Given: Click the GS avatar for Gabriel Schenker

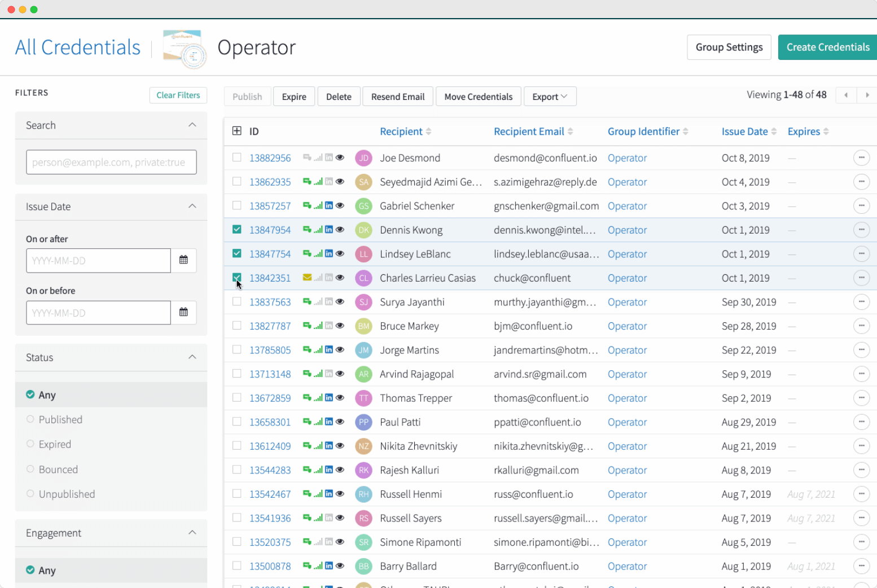Looking at the screenshot, I should [x=363, y=206].
